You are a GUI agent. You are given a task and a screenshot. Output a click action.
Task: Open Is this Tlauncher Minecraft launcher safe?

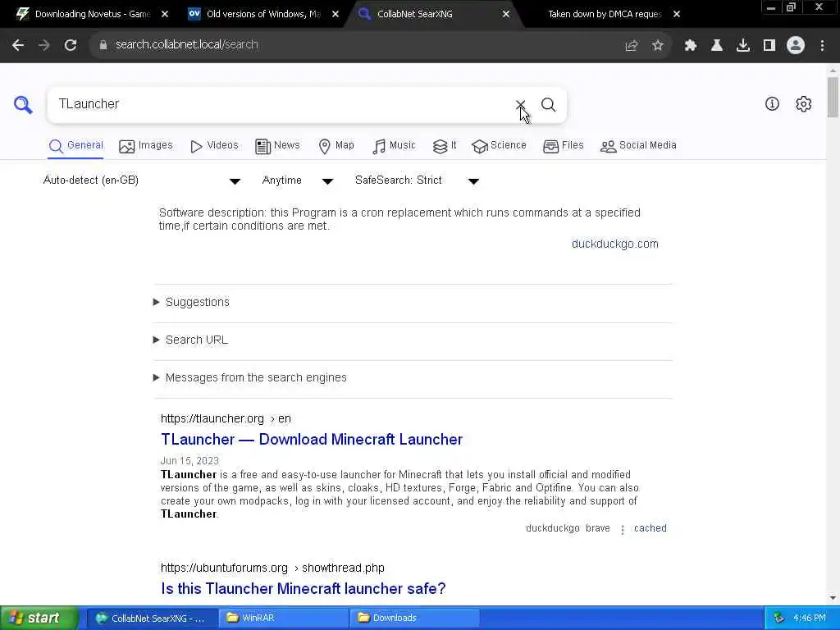pos(304,589)
